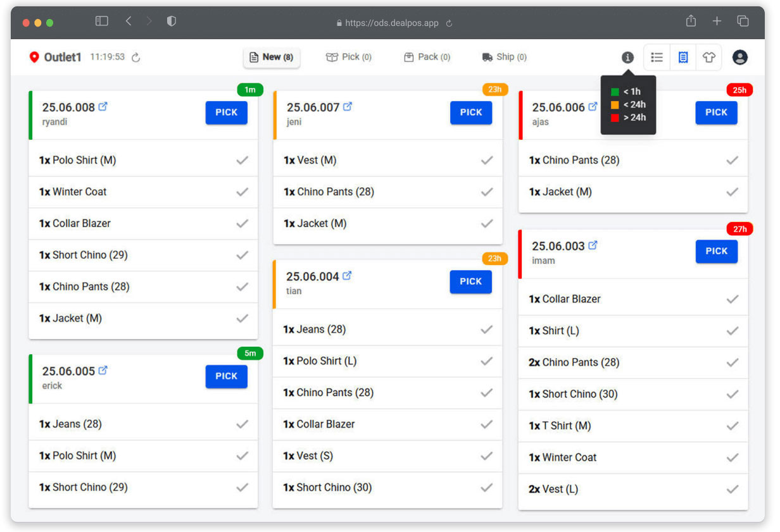
Task: Click the info legend icon
Action: click(x=627, y=57)
